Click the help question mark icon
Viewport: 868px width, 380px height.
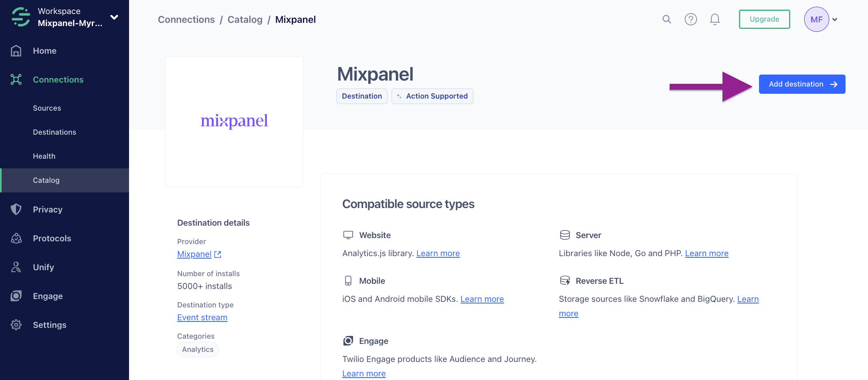(x=690, y=19)
